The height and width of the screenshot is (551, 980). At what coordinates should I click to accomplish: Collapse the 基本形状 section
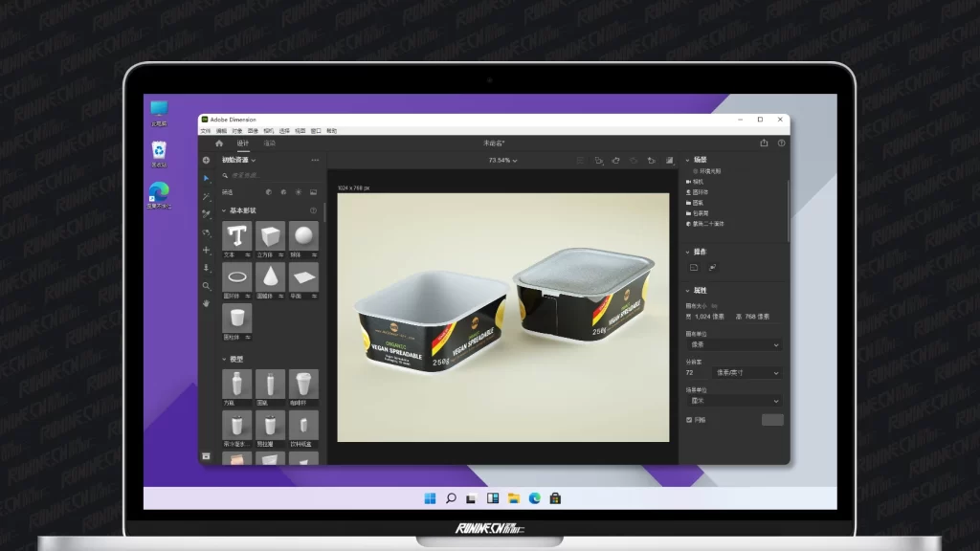(224, 210)
